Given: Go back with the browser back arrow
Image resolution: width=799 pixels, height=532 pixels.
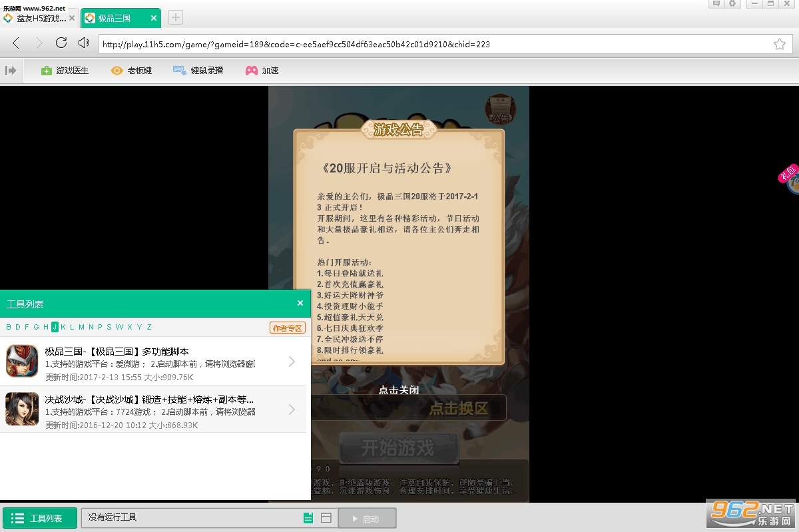Looking at the screenshot, I should [16, 43].
